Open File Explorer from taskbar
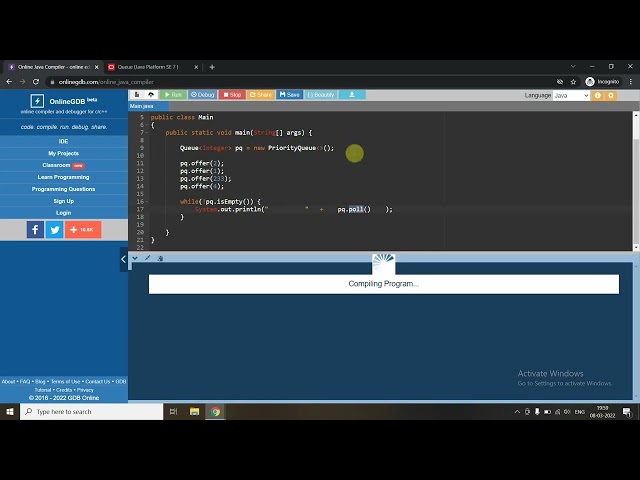Viewport: 640px width, 480px height. (x=195, y=412)
